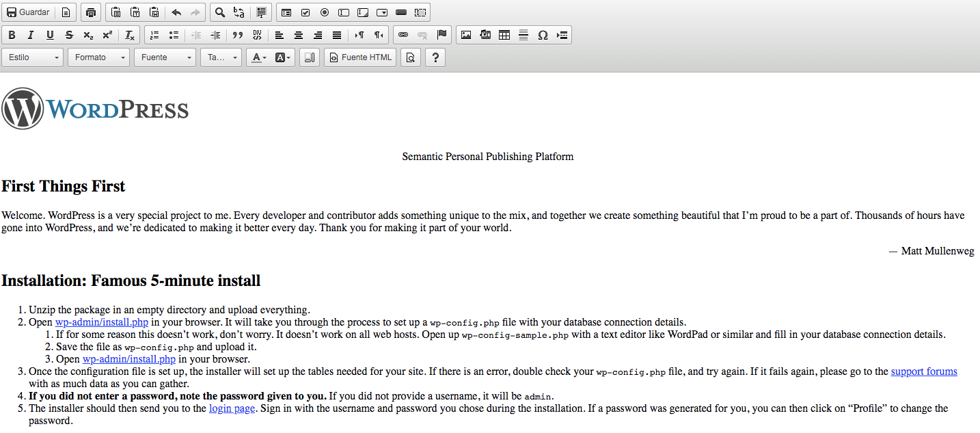Click the Guardar save button
980x433 pixels.
(28, 12)
